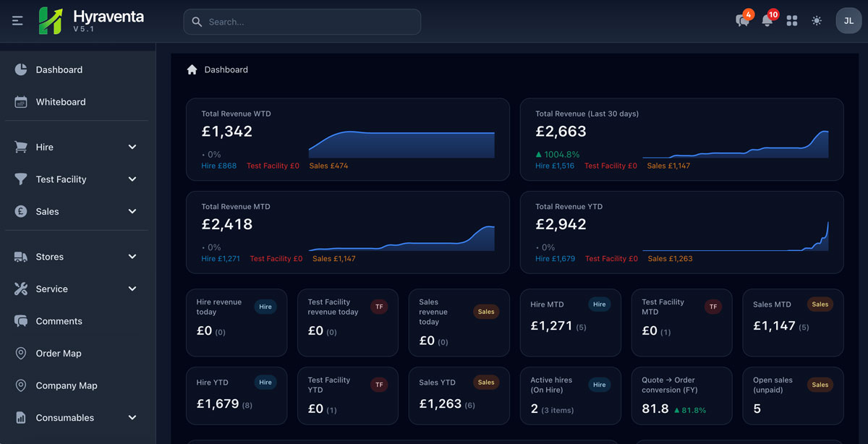Screen dimensions: 868x444
Task: Click the Total Revenue WTD chart
Action: point(401,145)
